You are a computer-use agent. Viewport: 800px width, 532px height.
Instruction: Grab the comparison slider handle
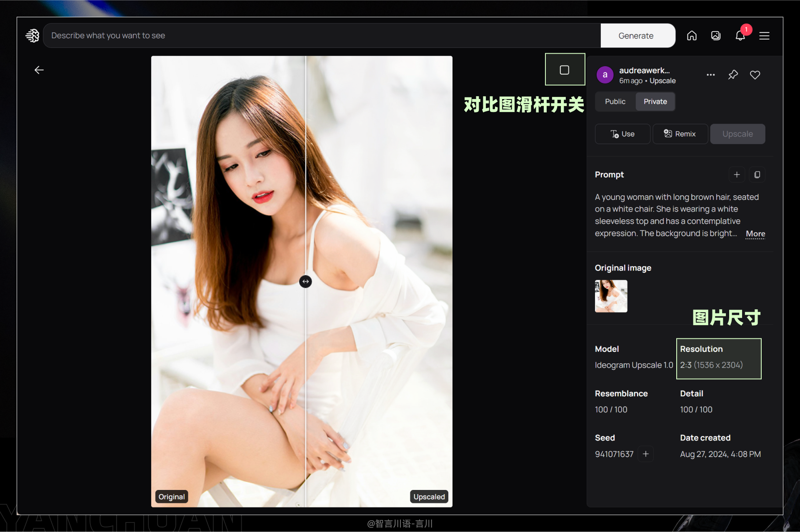(x=305, y=282)
